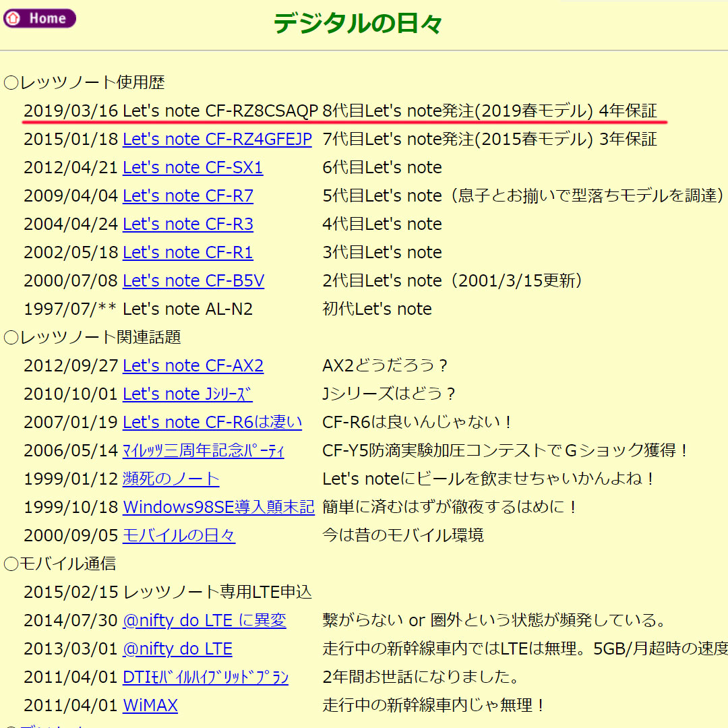This screenshot has height=728, width=728.
Task: Click the 6代目Let's note description
Action: point(382,168)
